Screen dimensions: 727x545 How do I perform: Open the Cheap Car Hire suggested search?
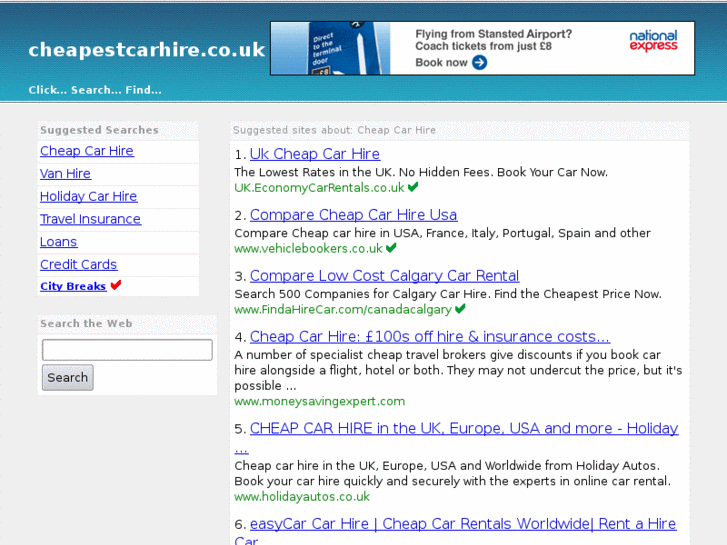87,151
